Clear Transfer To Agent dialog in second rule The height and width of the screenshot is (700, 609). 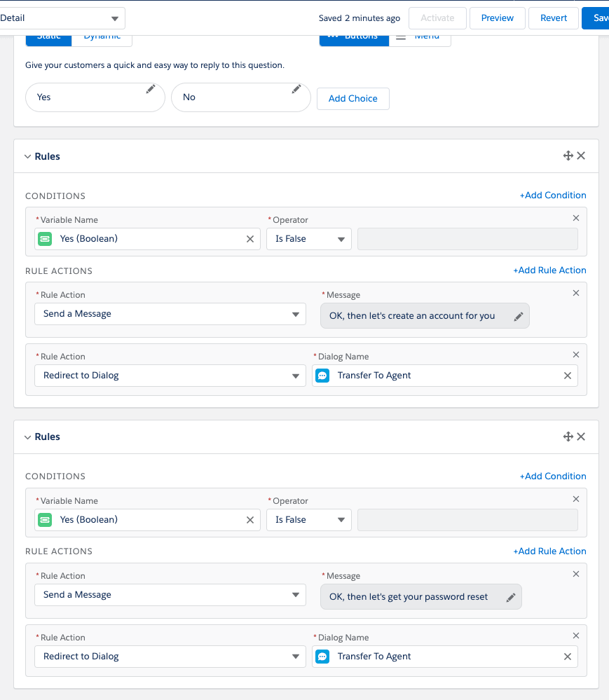[x=568, y=657]
